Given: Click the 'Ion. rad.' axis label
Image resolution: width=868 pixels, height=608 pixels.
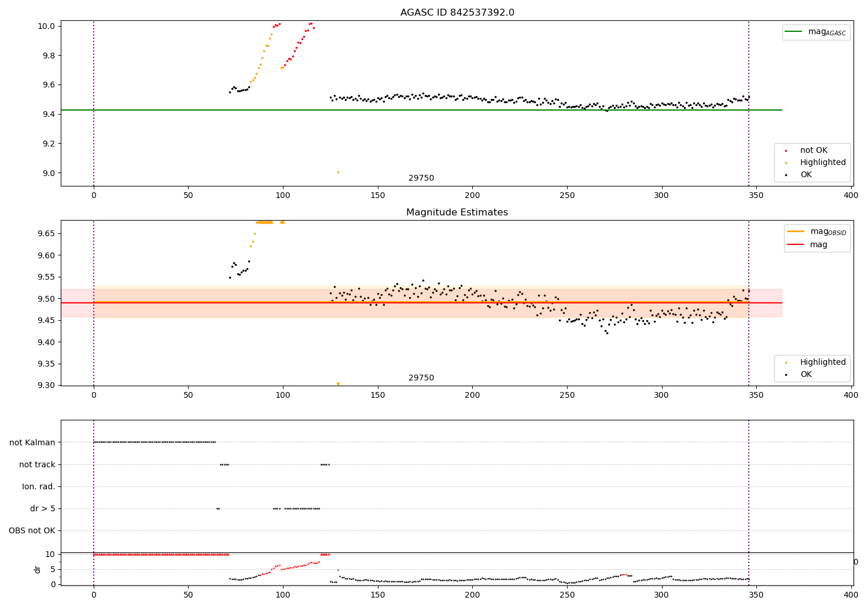Looking at the screenshot, I should (x=39, y=486).
